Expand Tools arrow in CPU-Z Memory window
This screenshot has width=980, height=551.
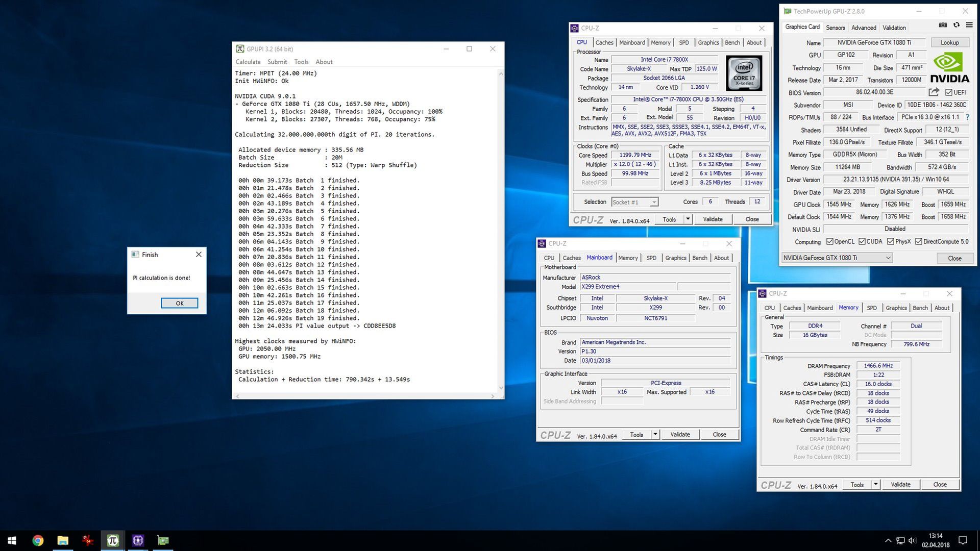tap(876, 485)
